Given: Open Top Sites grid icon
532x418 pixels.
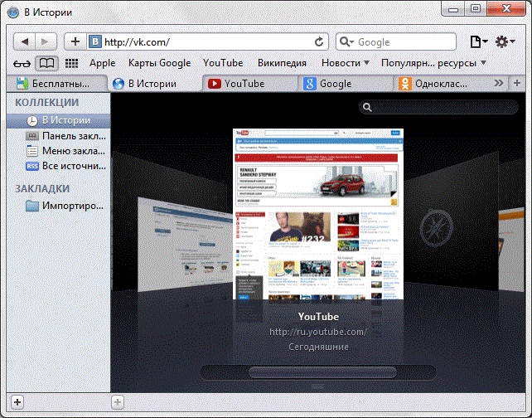Looking at the screenshot, I should tap(71, 63).
